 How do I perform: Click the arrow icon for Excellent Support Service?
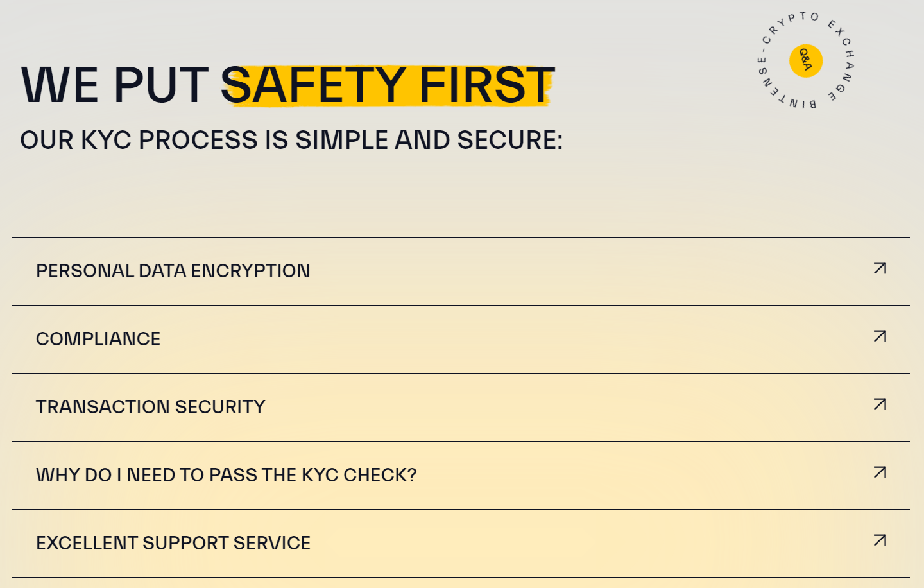tap(880, 540)
